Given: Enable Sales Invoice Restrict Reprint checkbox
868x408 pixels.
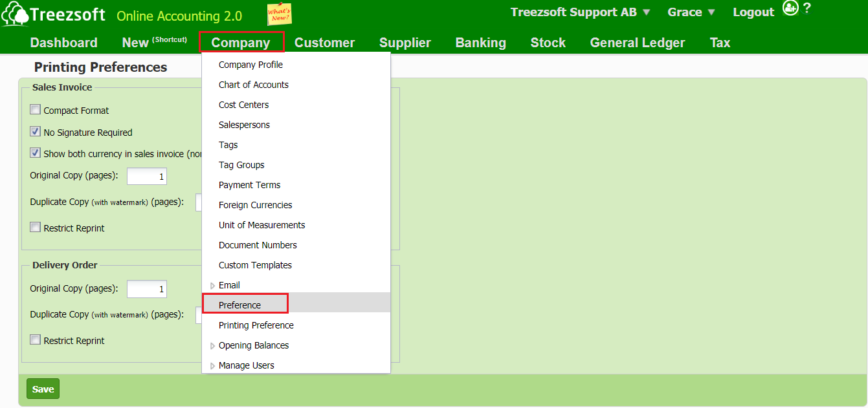Looking at the screenshot, I should point(36,228).
